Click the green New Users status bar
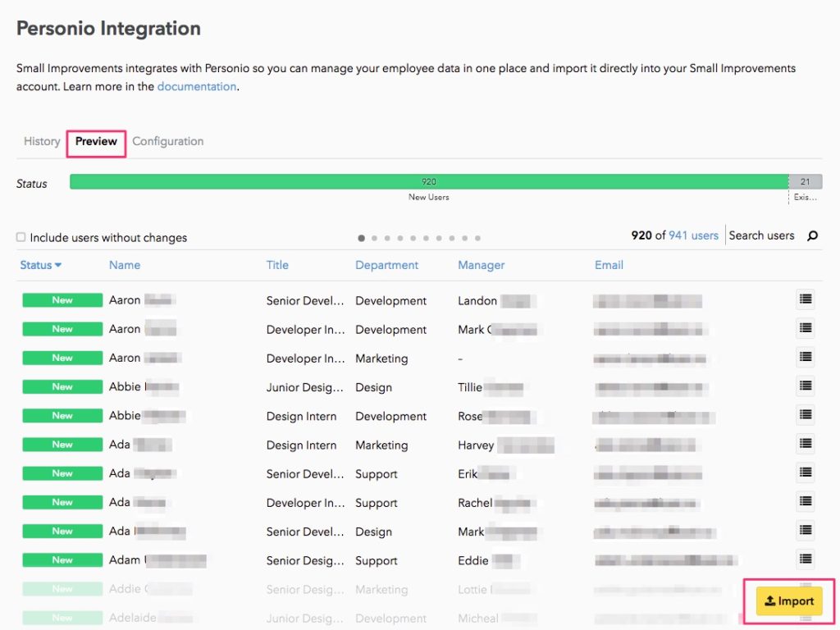 428,182
